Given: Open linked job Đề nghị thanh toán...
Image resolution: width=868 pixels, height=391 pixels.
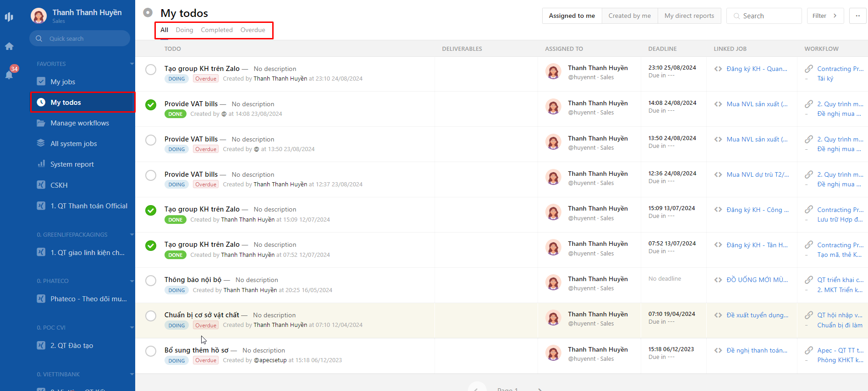Looking at the screenshot, I should pos(757,350).
